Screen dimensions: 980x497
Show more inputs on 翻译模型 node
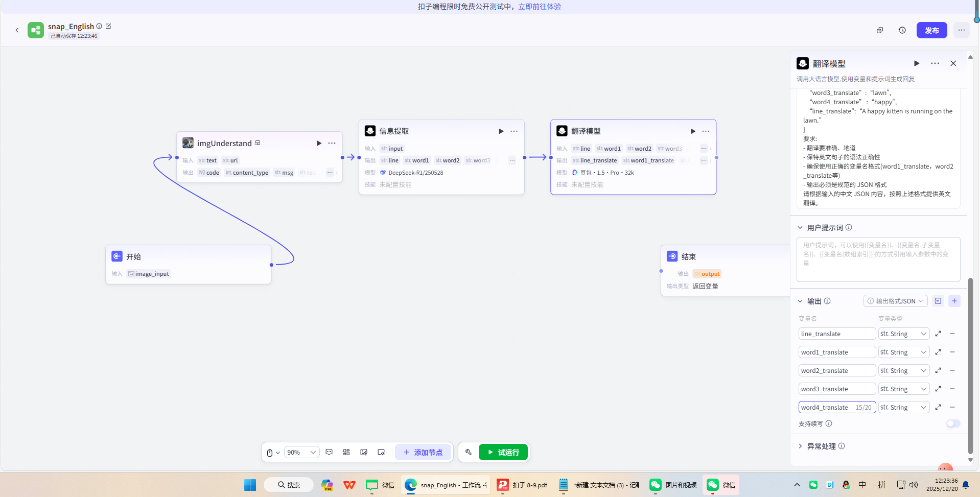pyautogui.click(x=704, y=149)
